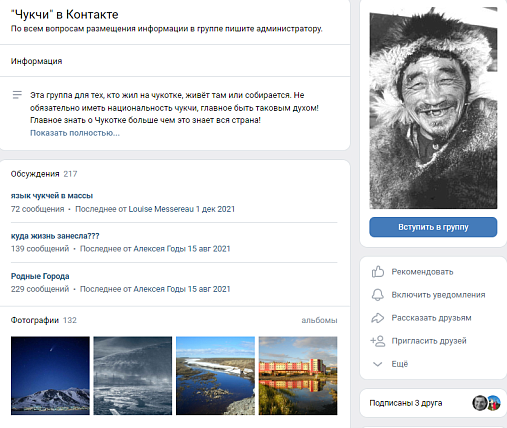Image resolution: width=507 pixels, height=428 pixels.
Task: Open the red buildings reflection photo
Action: [x=298, y=376]
